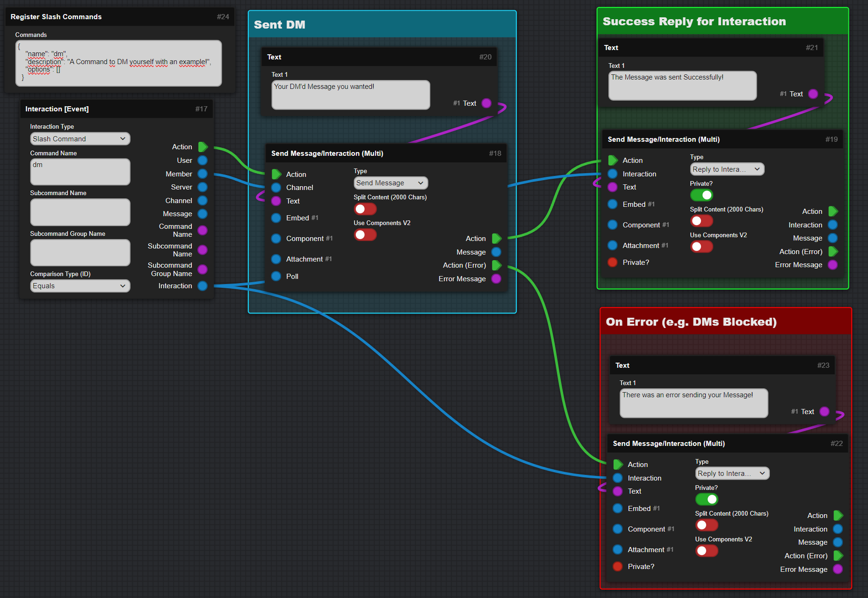Screen dimensions: 868x598
Task: Click the red Private? input port on node #19
Action: pos(613,263)
